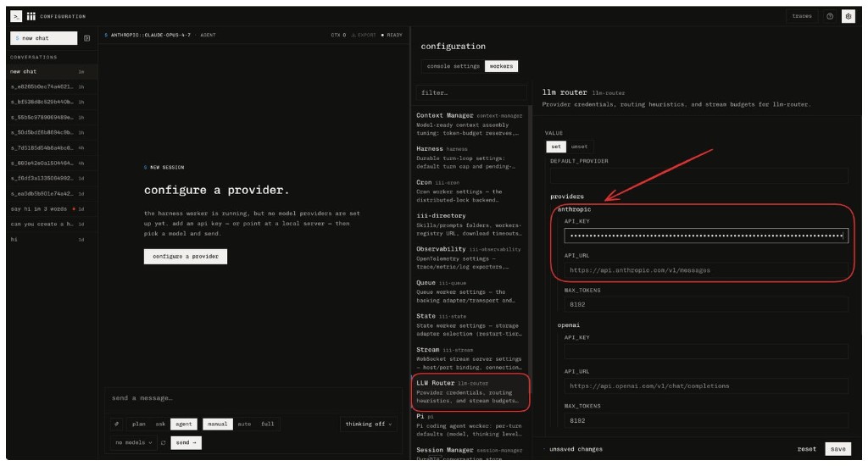Click the iii logo icon in the header
This screenshot has height=466, width=868.
31,17
